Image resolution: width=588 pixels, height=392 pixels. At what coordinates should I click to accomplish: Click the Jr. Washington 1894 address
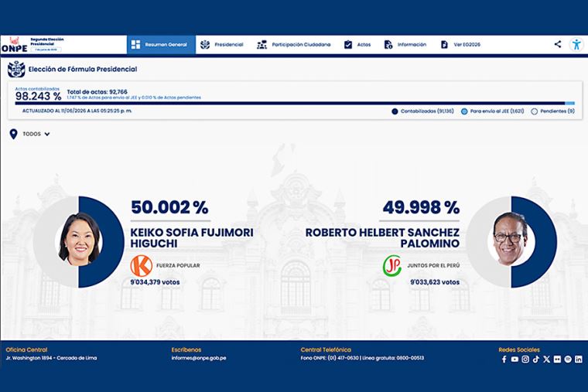tap(51, 358)
